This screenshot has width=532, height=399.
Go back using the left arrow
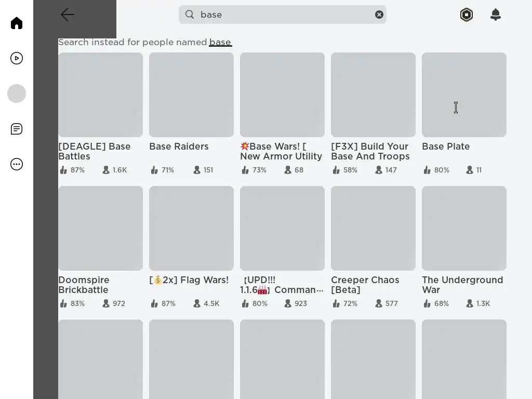[68, 15]
